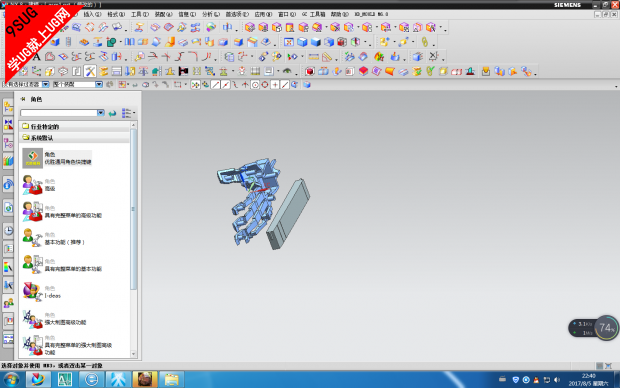The height and width of the screenshot is (388, 620).
Task: Open the 分析 menu
Action: [x=210, y=14]
